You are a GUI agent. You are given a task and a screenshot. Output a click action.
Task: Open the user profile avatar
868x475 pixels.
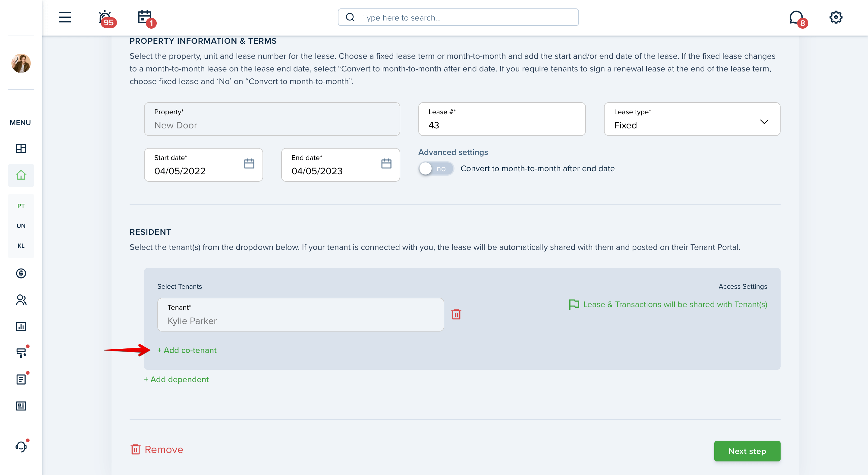point(21,63)
